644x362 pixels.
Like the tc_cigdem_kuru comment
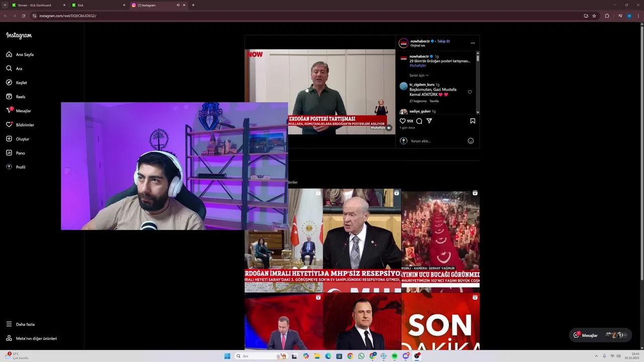(x=470, y=92)
